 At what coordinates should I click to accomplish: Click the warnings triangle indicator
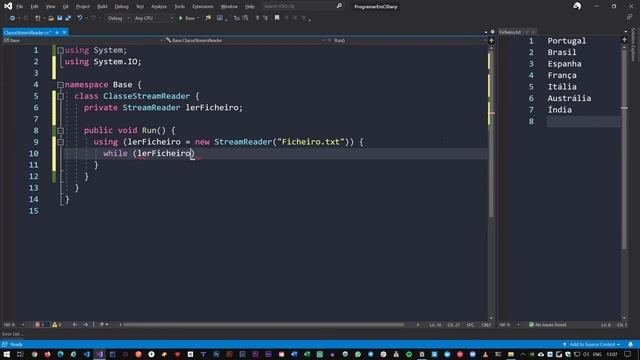pos(57,324)
